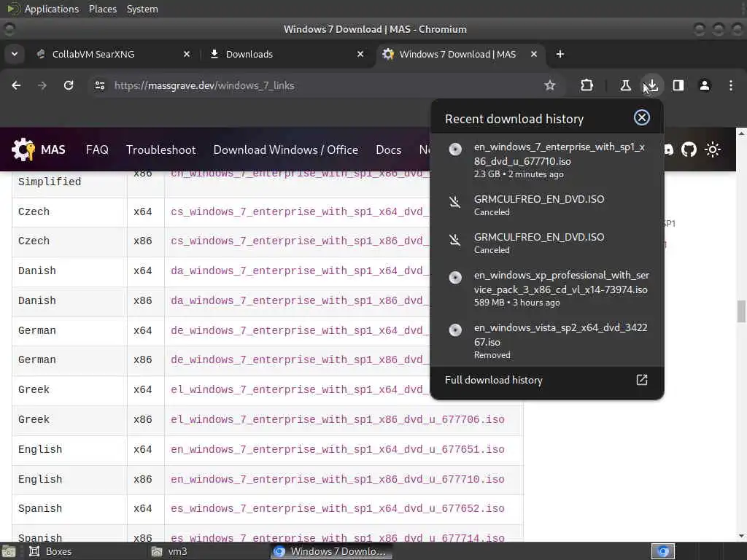Viewport: 747px width, 560px height.
Task: Click the Chromium tray icon in the bottom panel
Action: [663, 551]
